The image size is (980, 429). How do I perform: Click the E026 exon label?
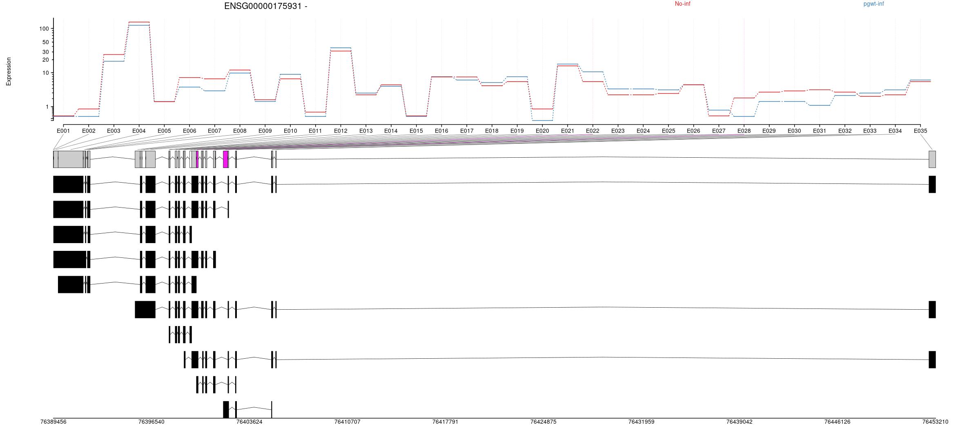coord(693,131)
